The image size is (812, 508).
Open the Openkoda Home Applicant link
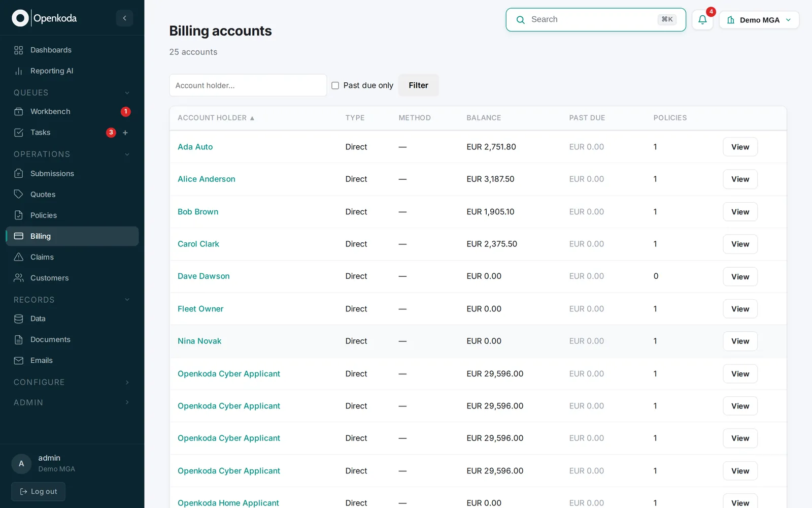click(x=228, y=503)
